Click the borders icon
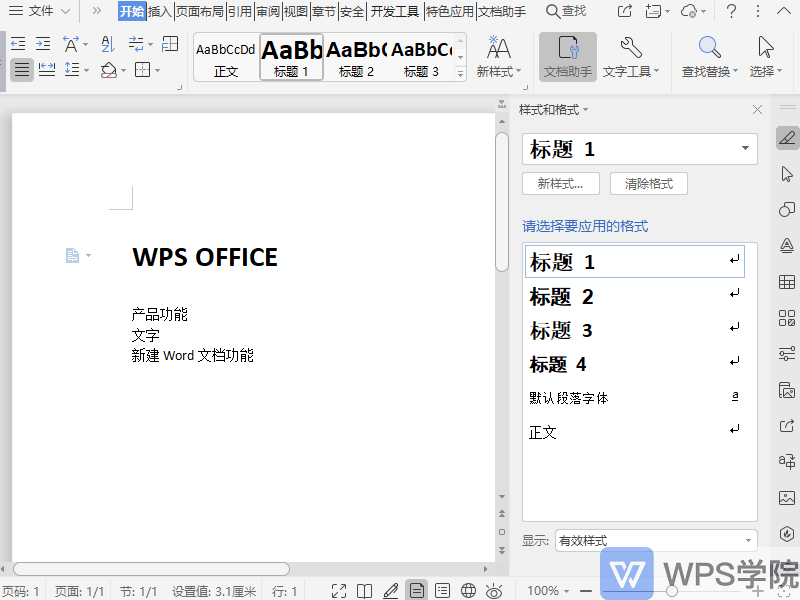Image resolution: width=800 pixels, height=600 pixels. [x=147, y=69]
